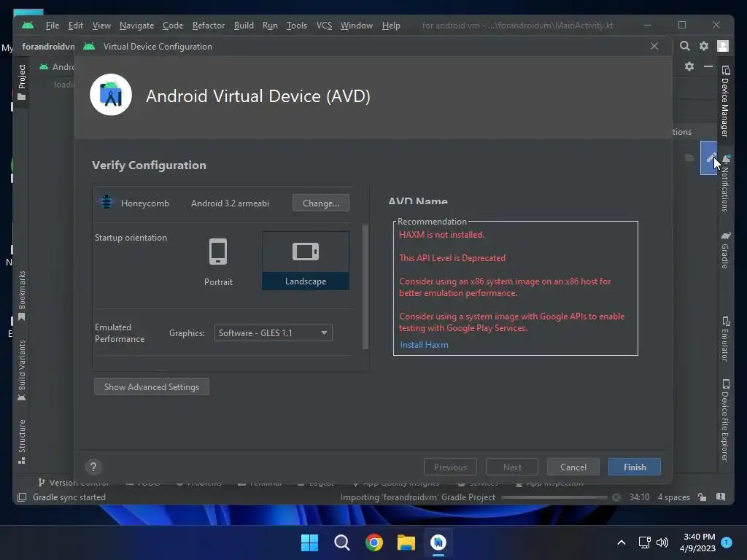Viewport: 747px width, 560px height.
Task: Click the Finish button
Action: pos(635,467)
